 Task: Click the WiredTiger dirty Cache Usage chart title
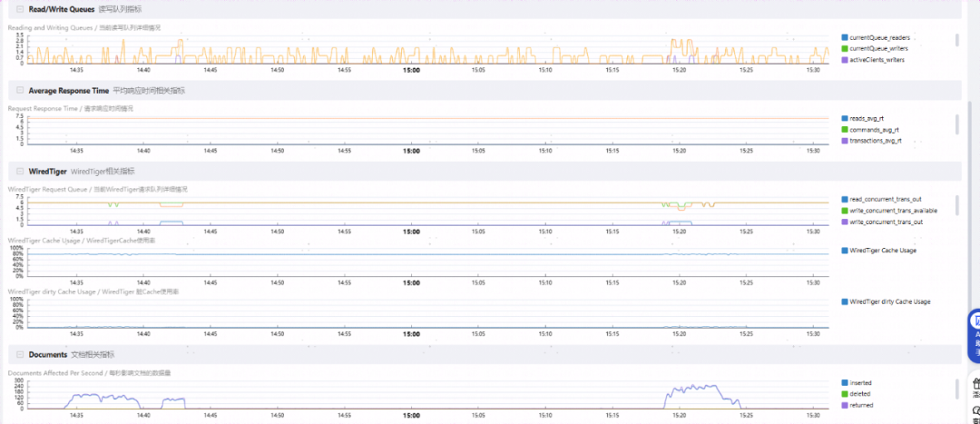[x=93, y=291]
